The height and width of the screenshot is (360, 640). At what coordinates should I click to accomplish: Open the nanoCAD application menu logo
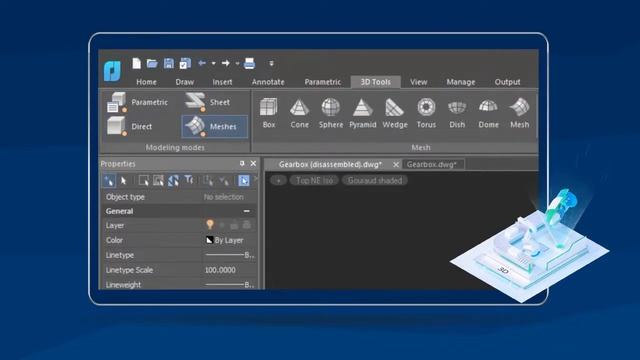click(x=112, y=70)
